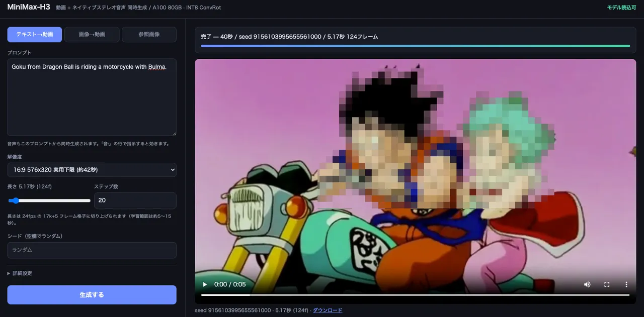Viewport: 644px width, 317px height.
Task: Click the ダウンロード download link
Action: click(x=328, y=310)
